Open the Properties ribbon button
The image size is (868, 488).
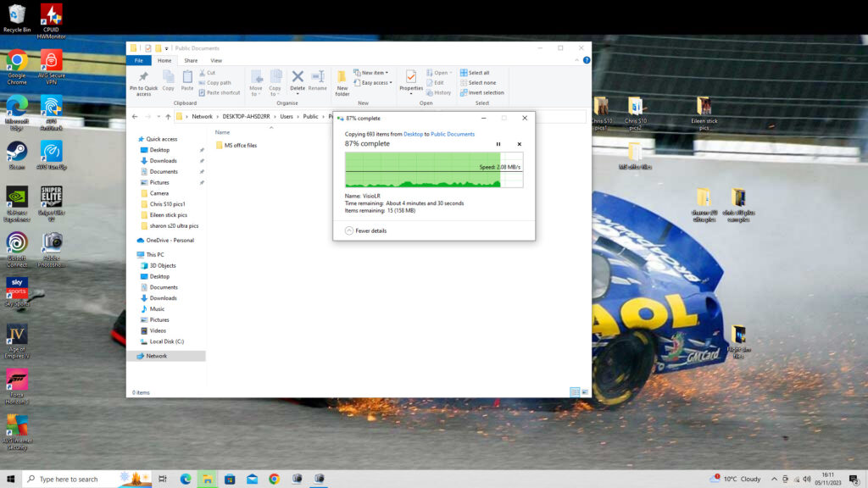(x=411, y=80)
